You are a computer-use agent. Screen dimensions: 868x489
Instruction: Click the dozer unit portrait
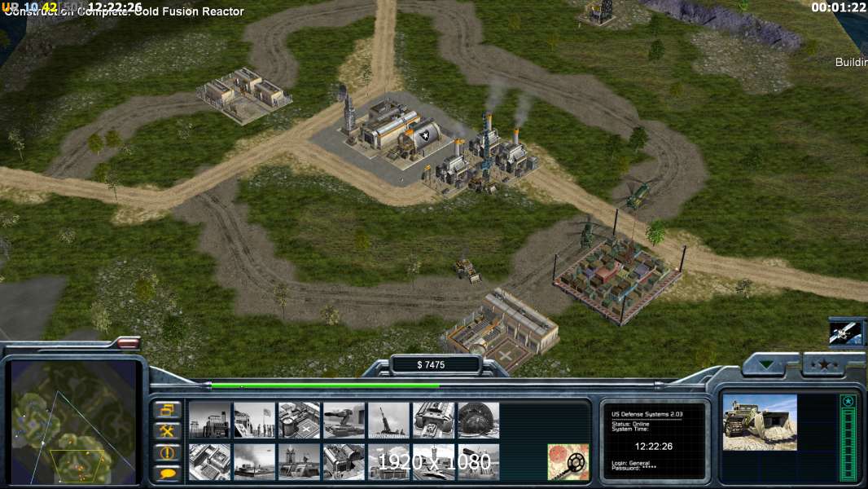[x=760, y=422]
